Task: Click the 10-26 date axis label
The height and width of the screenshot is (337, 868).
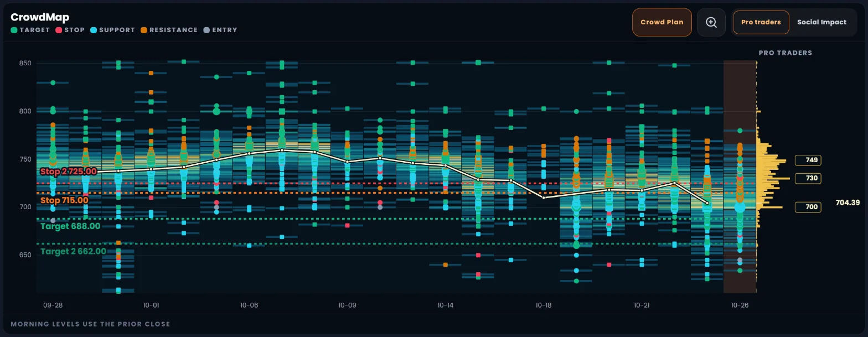Action: (740, 305)
